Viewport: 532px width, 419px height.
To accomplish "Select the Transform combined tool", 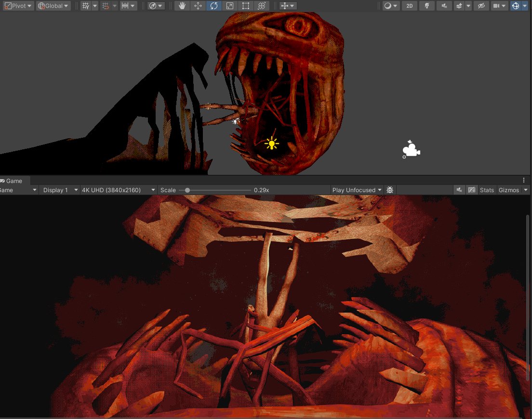I will click(262, 5).
